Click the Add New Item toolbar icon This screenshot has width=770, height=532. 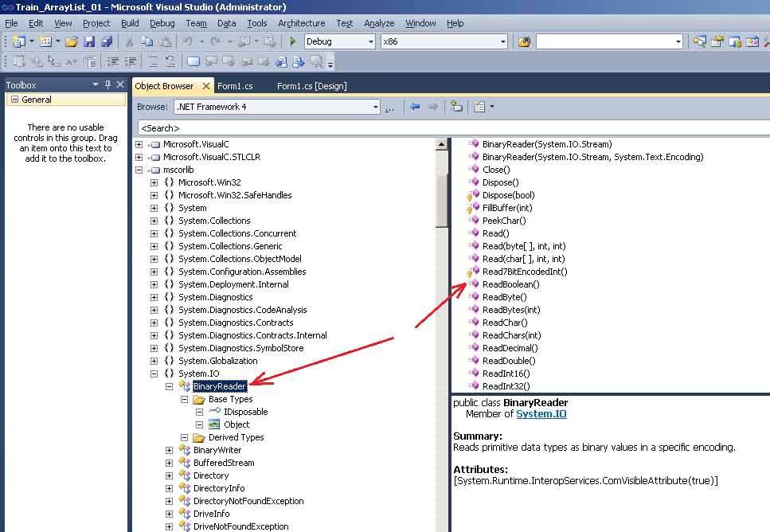click(x=45, y=41)
